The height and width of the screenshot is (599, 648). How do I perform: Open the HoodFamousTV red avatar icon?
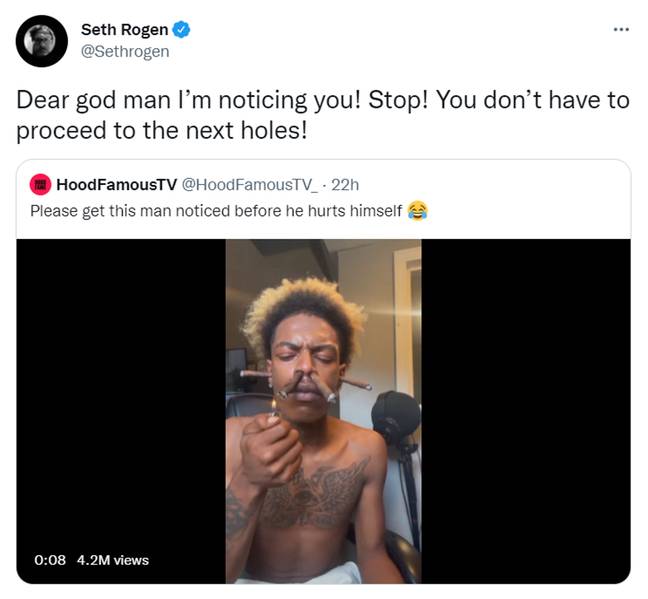point(40,184)
